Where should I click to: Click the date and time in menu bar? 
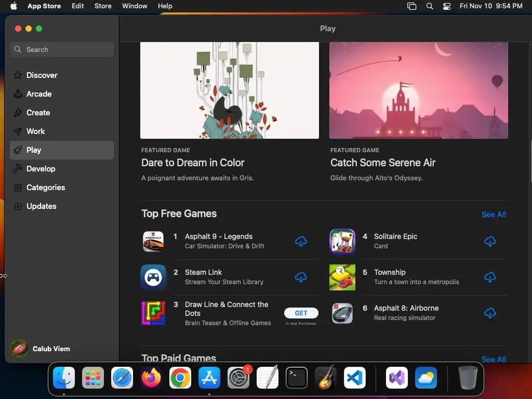[491, 6]
